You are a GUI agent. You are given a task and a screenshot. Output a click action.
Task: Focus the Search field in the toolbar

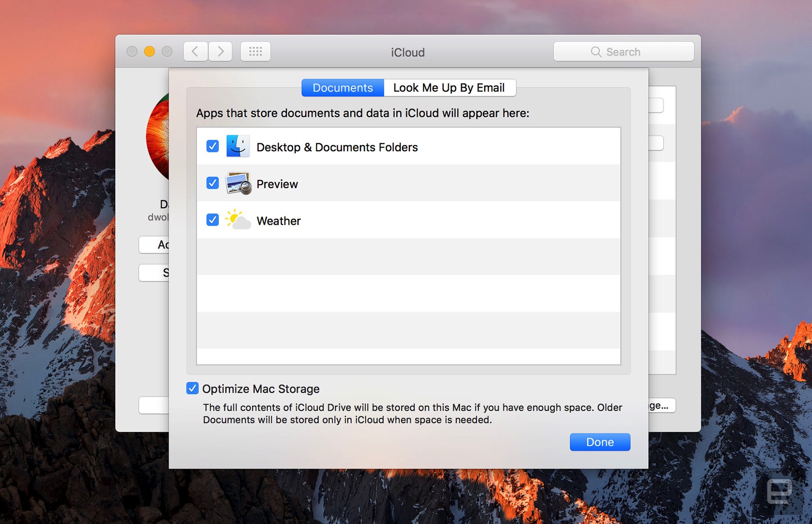[623, 52]
